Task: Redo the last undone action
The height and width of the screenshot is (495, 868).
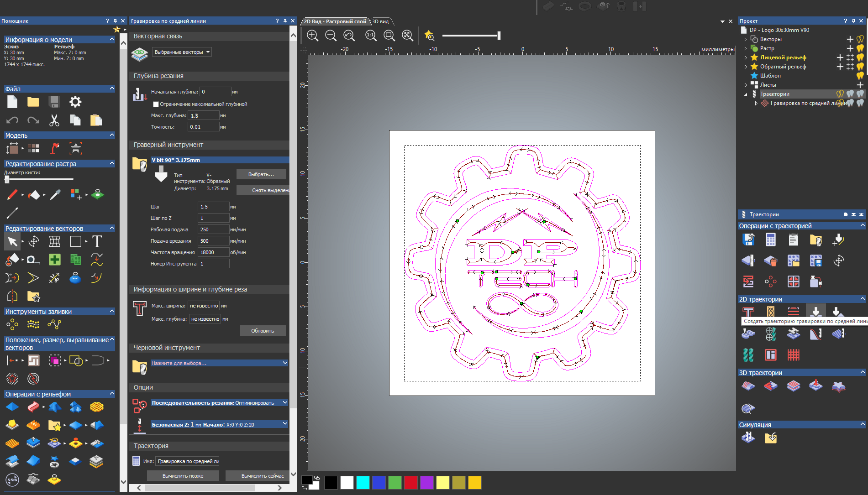Action: click(33, 120)
